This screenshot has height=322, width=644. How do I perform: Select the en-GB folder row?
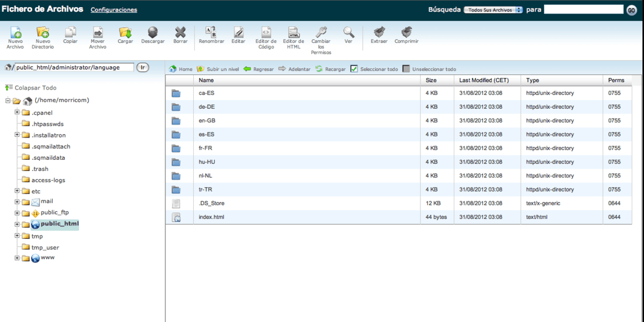(x=399, y=121)
